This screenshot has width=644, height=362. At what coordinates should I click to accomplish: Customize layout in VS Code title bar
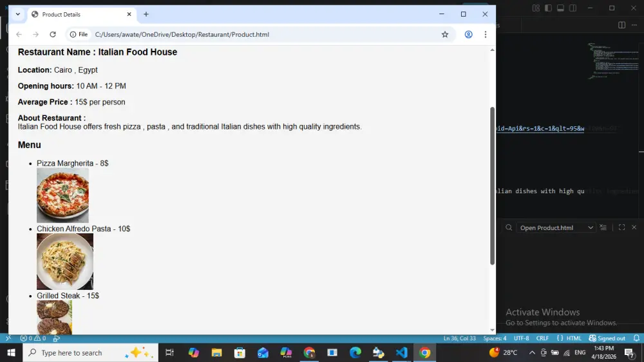[x=536, y=8]
